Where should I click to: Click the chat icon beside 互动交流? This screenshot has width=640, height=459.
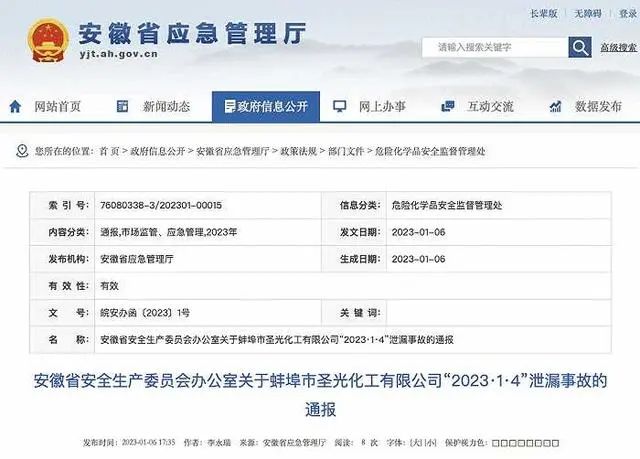tap(447, 106)
